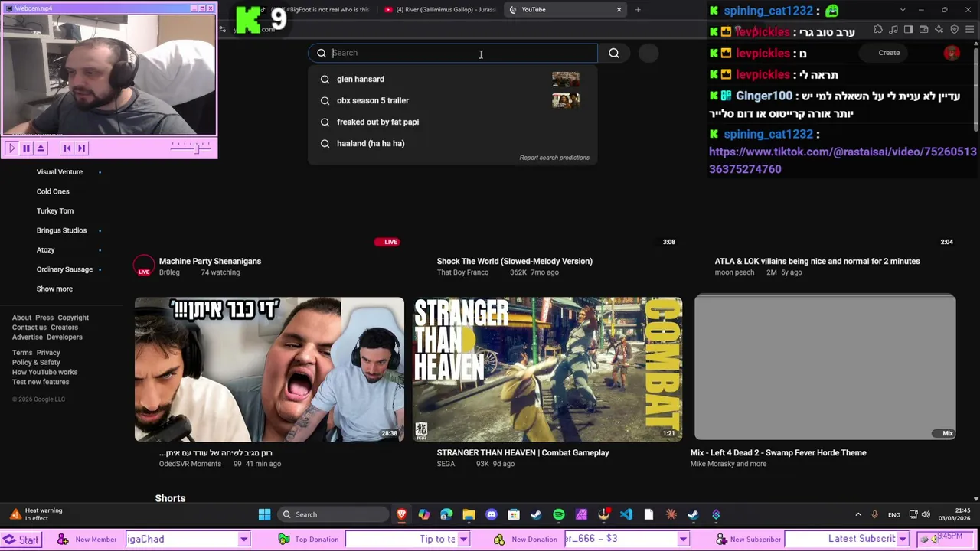Close the YouTube browser tab
This screenshot has height=551, width=980.
click(x=619, y=10)
